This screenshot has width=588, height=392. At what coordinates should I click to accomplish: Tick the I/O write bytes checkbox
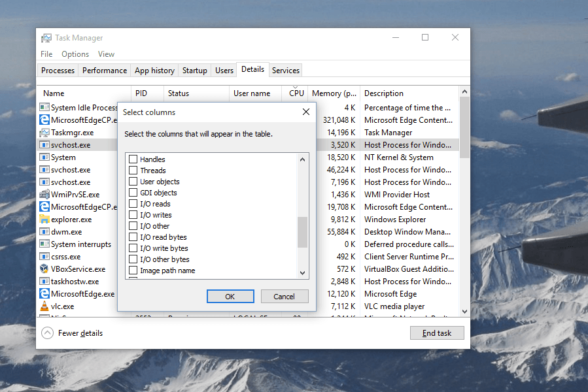pyautogui.click(x=133, y=248)
